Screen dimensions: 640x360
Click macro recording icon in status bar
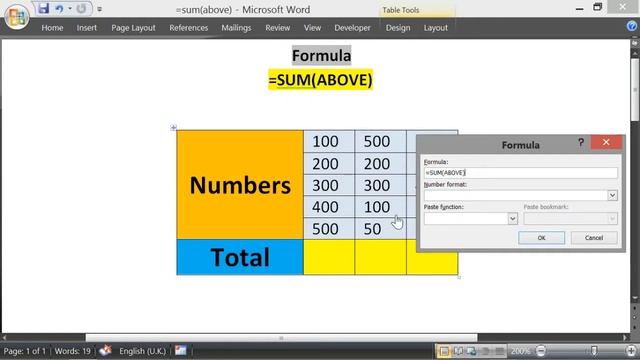(x=180, y=351)
